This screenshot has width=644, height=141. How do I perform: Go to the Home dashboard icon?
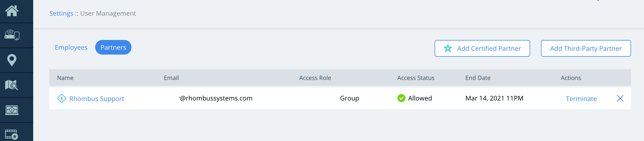(12, 11)
